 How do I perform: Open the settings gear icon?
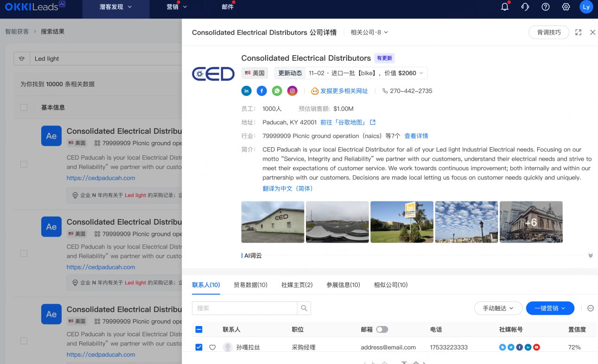pyautogui.click(x=566, y=7)
